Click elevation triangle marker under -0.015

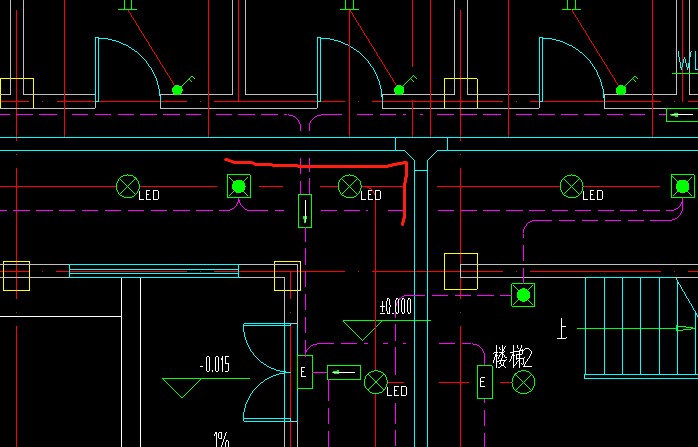[182, 388]
